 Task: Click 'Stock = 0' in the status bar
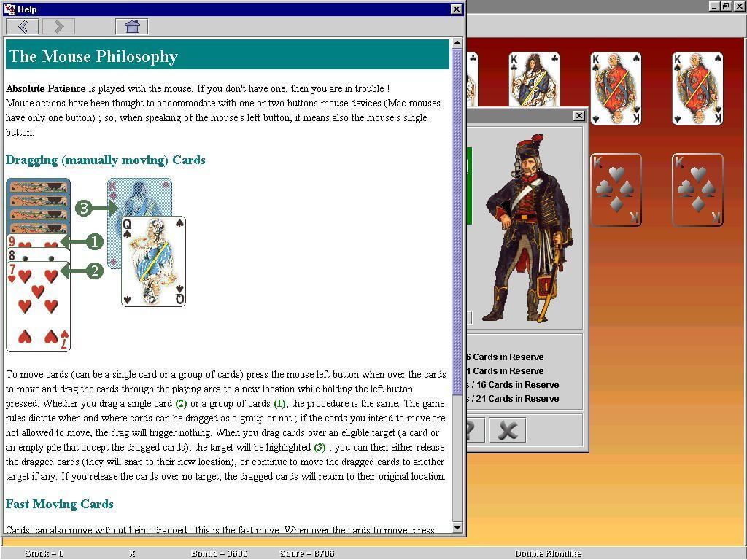(44, 553)
